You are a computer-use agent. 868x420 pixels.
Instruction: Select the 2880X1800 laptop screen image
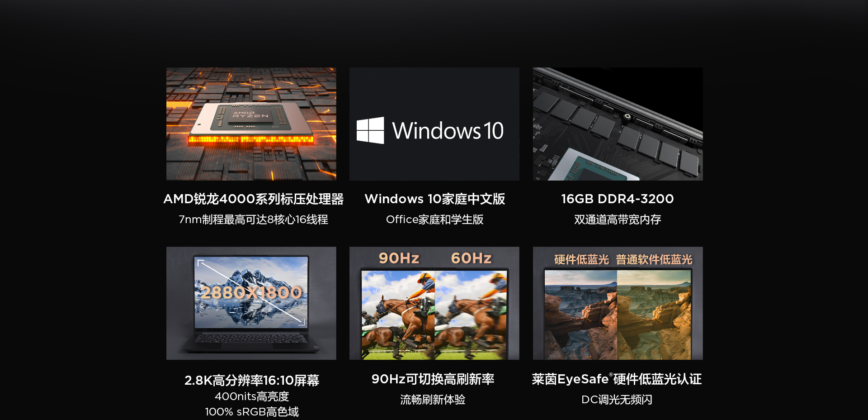coord(251,303)
